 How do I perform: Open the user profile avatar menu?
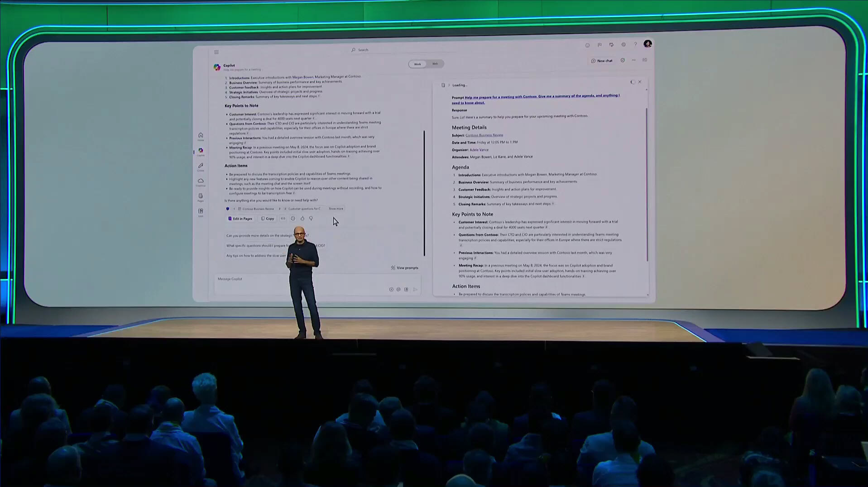[647, 44]
